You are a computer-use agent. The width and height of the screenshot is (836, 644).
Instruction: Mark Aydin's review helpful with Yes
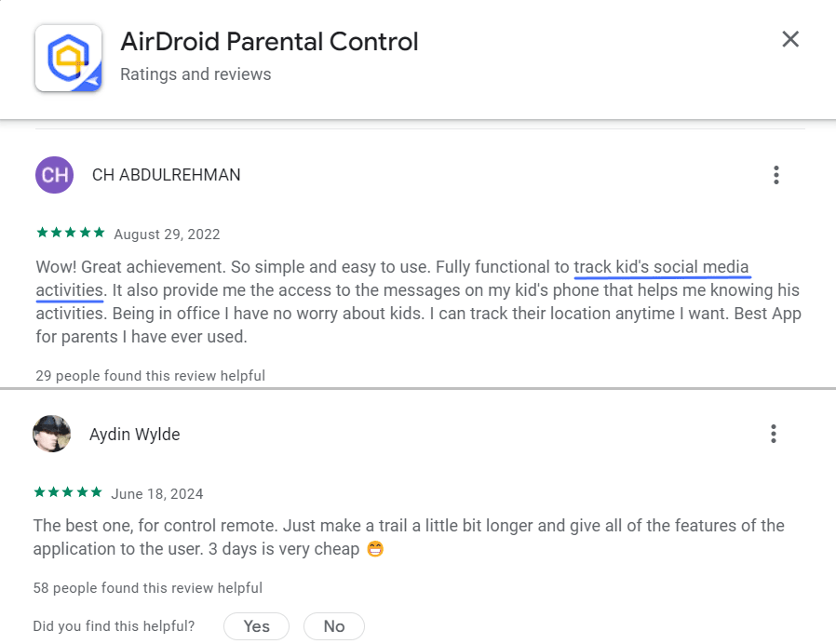coord(256,625)
